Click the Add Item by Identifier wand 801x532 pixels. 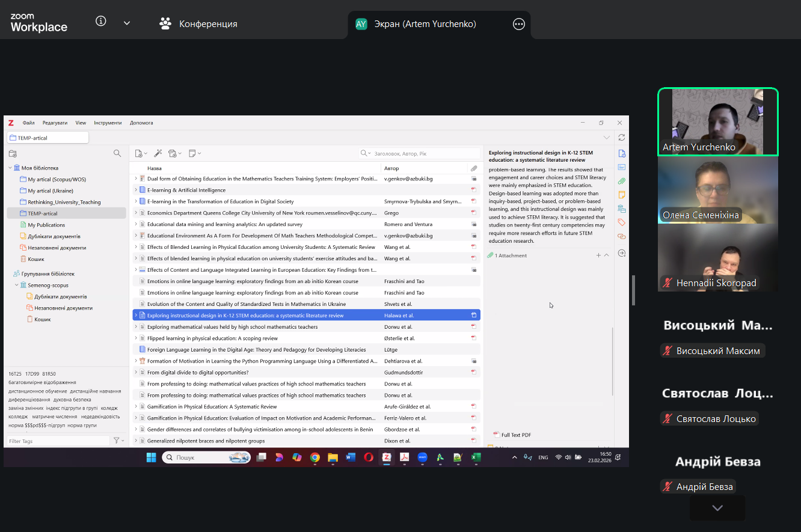pos(158,153)
